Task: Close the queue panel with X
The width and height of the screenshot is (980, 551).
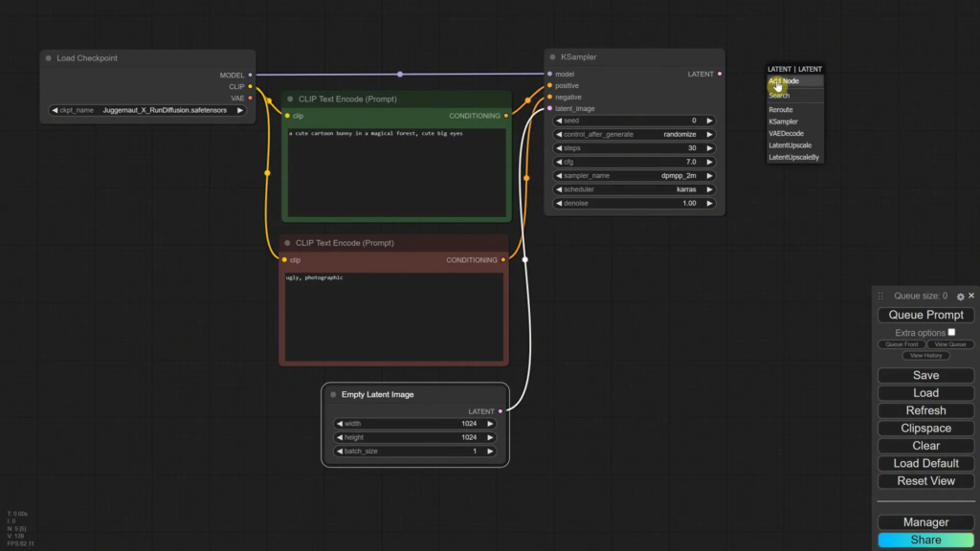Action: click(971, 296)
